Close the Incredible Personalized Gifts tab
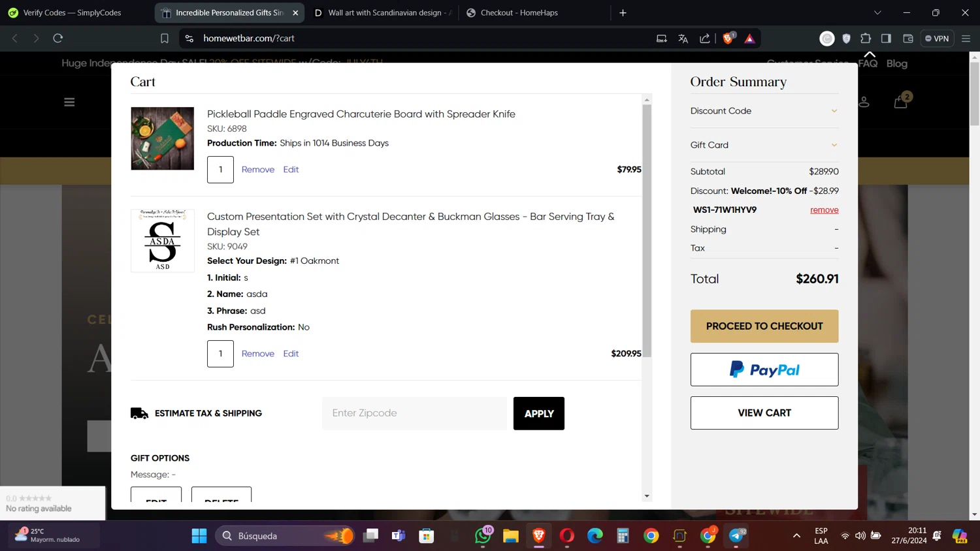The width and height of the screenshot is (980, 551). [295, 12]
